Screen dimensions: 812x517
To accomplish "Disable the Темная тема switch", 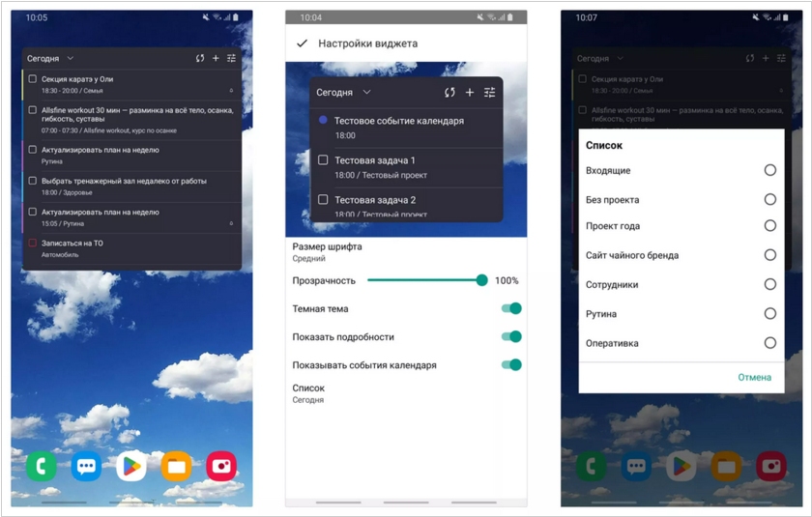I will tap(510, 308).
